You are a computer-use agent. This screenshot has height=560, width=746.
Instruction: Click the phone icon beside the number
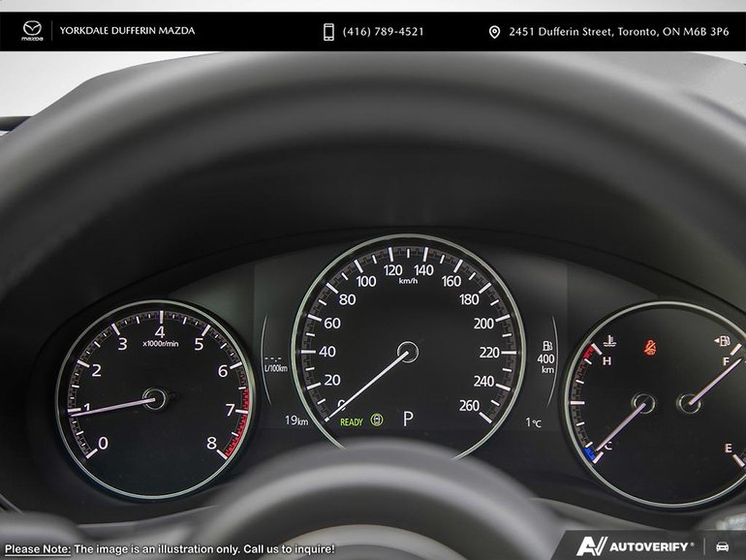pos(328,32)
